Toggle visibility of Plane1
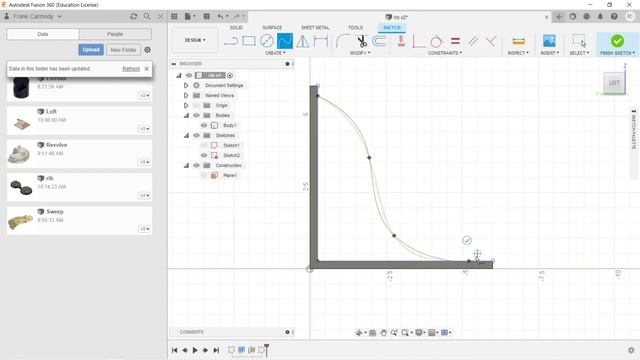The width and height of the screenshot is (640, 360). (x=204, y=176)
